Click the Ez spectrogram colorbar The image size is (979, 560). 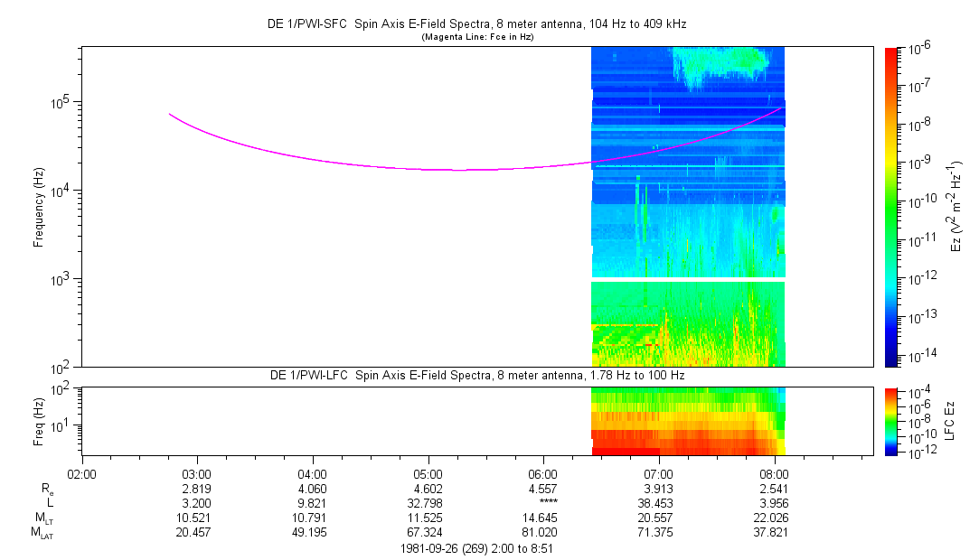coord(891,206)
